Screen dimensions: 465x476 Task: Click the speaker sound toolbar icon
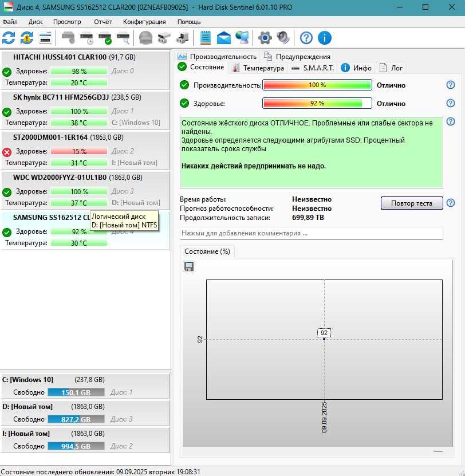[x=283, y=38]
